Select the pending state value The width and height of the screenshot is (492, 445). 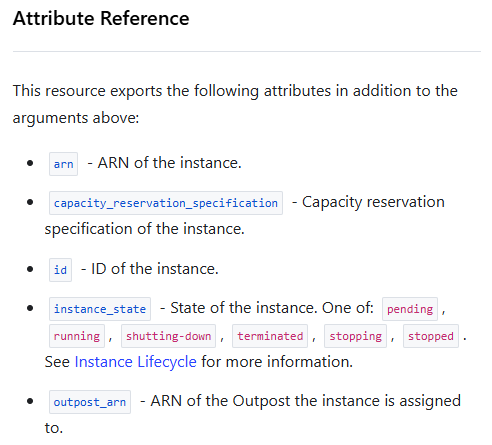pos(410,309)
